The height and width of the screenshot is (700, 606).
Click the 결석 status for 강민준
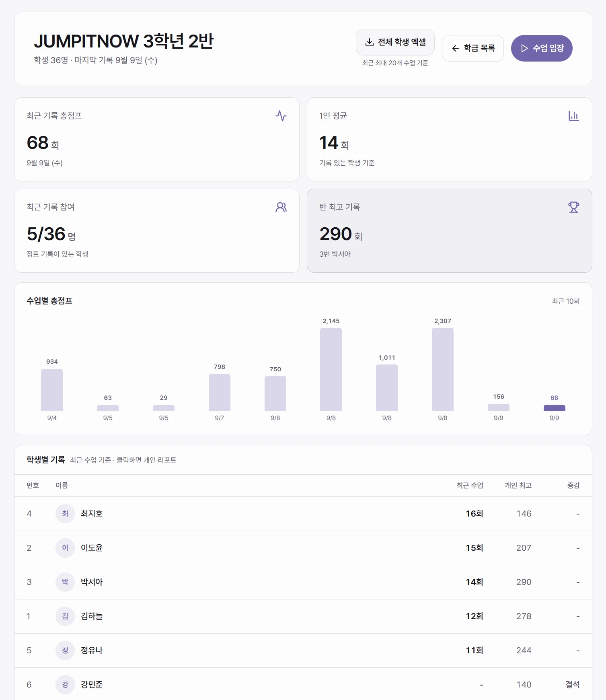pyautogui.click(x=572, y=685)
